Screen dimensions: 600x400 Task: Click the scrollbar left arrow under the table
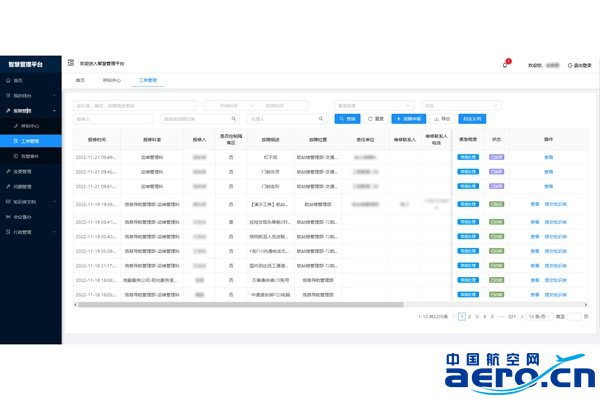click(x=75, y=305)
